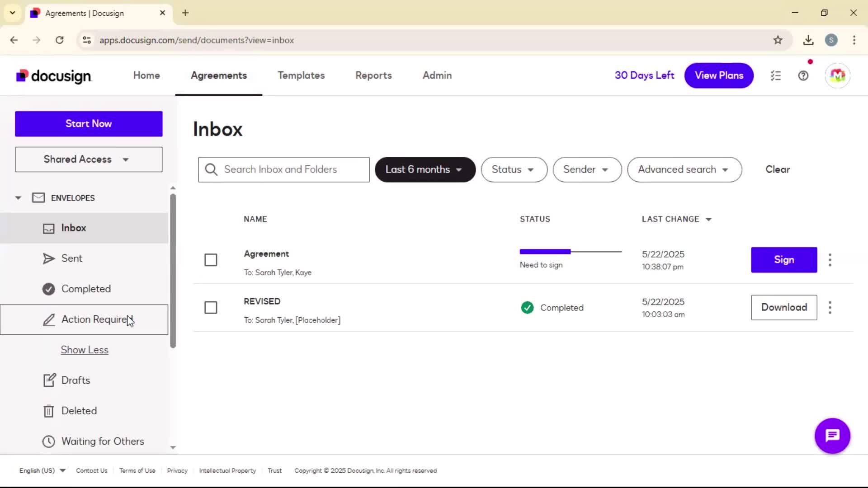Click the Show Less link
The image size is (868, 488).
[x=85, y=350]
